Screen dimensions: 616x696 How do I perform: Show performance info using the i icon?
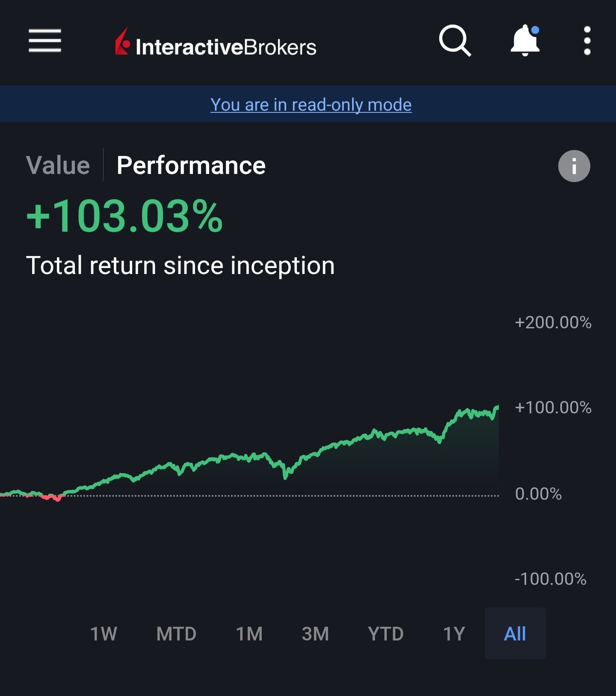click(x=574, y=166)
